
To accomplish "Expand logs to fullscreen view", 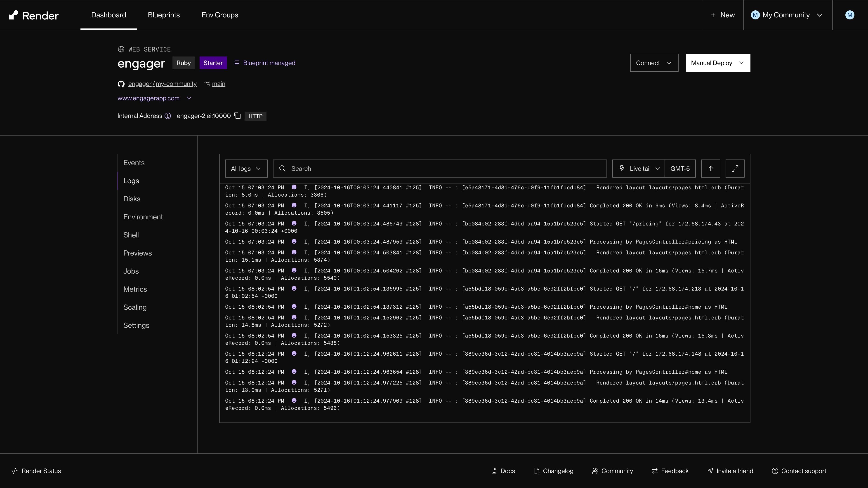I will tap(735, 168).
